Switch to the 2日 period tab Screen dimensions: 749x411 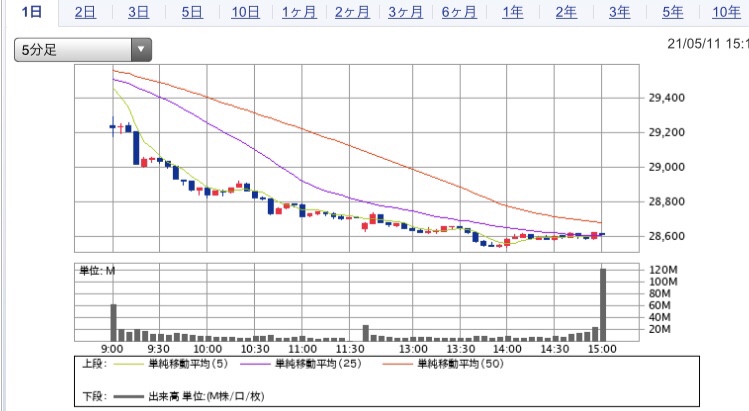tap(86, 12)
